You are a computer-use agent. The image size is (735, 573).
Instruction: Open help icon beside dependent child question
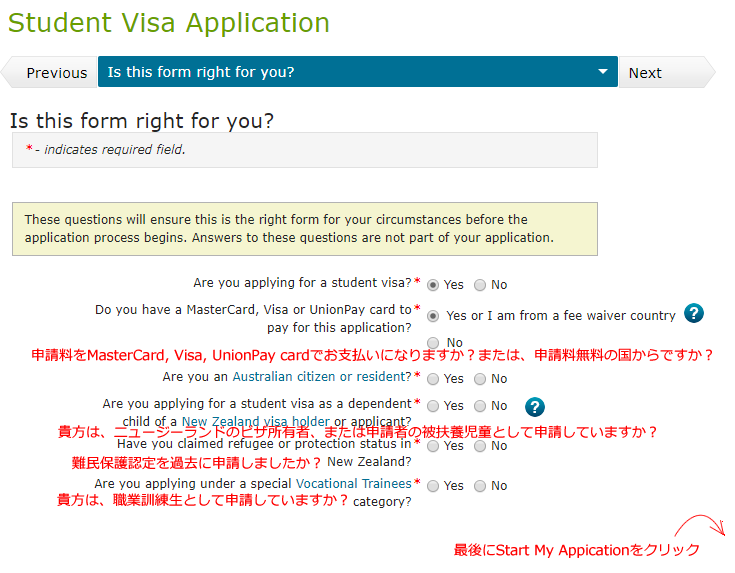click(534, 407)
